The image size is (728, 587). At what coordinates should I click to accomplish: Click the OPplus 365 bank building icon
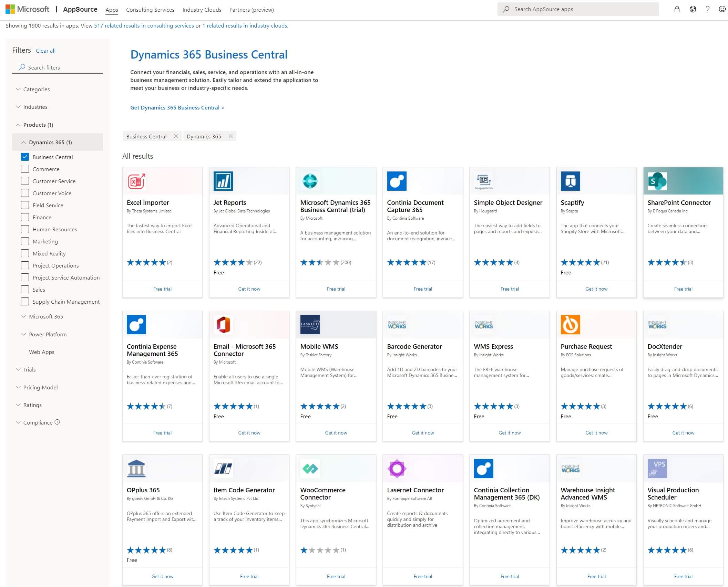pos(136,468)
